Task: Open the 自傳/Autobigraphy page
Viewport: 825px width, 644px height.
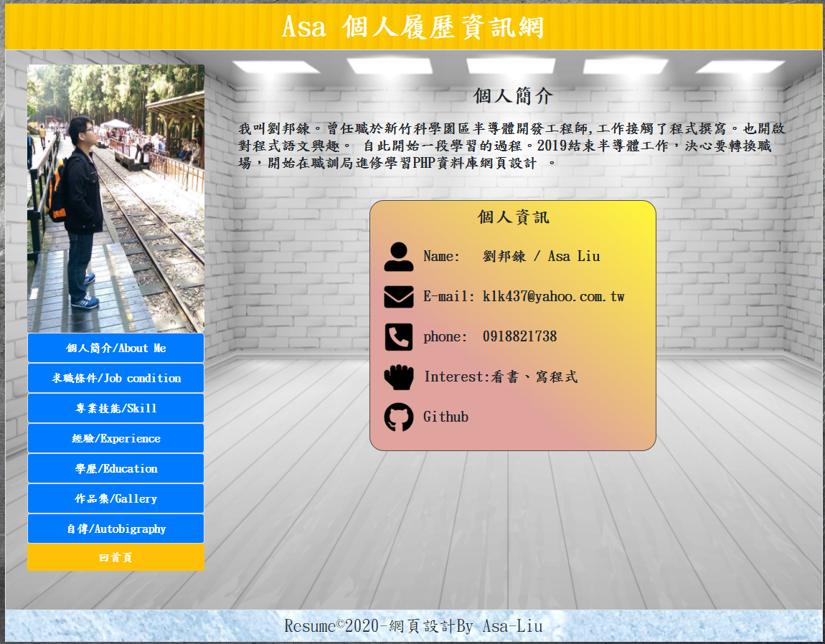Action: (x=115, y=529)
